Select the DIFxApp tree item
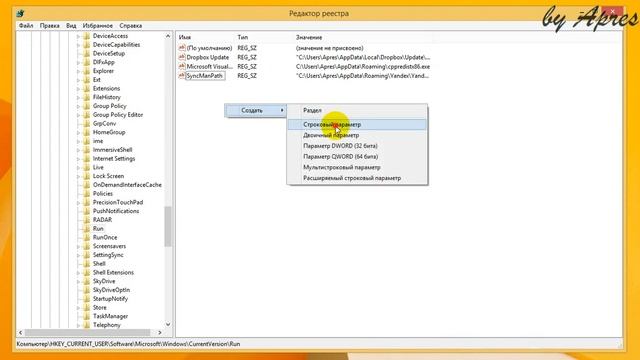Screen dimensions: 640x360 [x=103, y=62]
